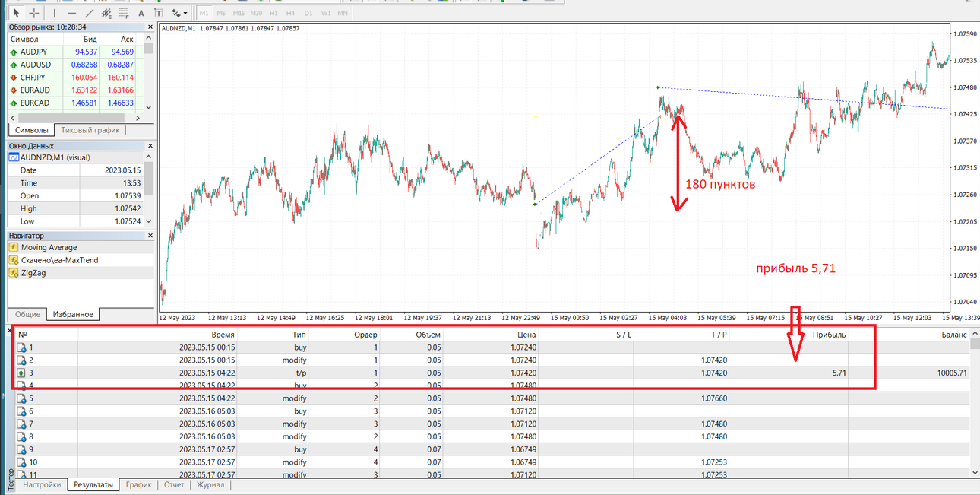Open the tester График tab
Viewport: 980px width, 495px height.
click(x=138, y=484)
